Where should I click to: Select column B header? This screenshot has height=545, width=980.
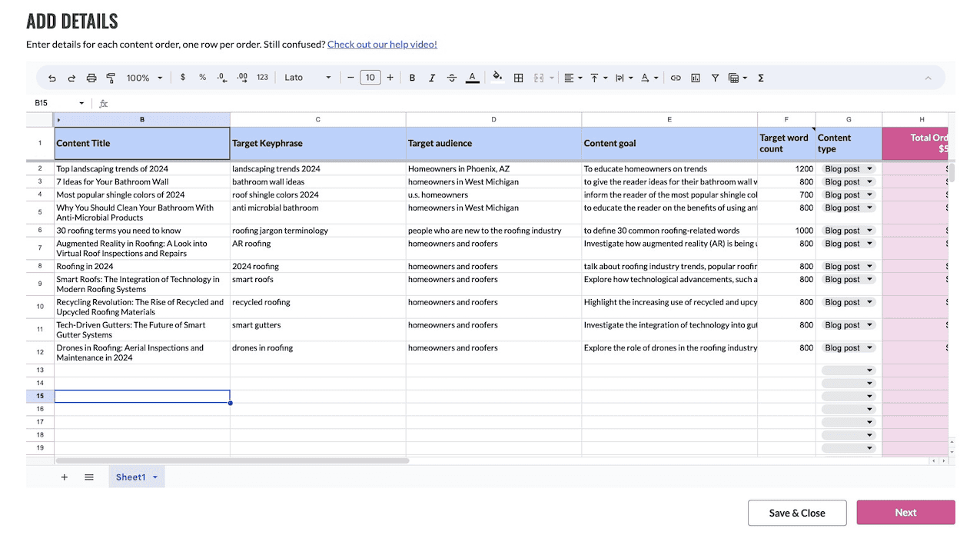click(x=142, y=119)
